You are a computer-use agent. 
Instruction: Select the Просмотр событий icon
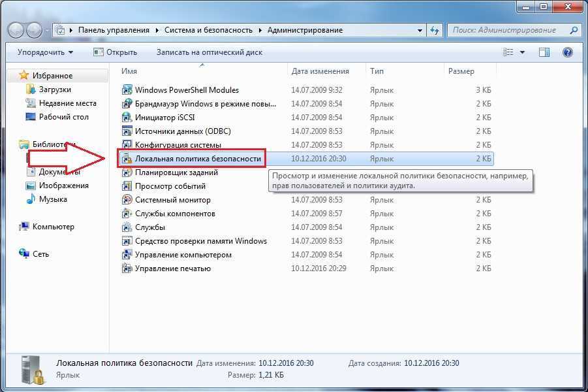127,186
